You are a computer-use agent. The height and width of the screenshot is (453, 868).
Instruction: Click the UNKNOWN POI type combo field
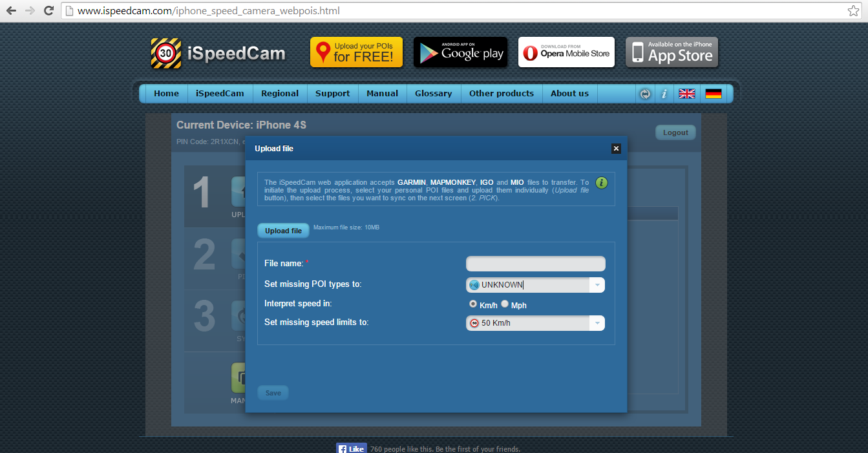(535, 285)
